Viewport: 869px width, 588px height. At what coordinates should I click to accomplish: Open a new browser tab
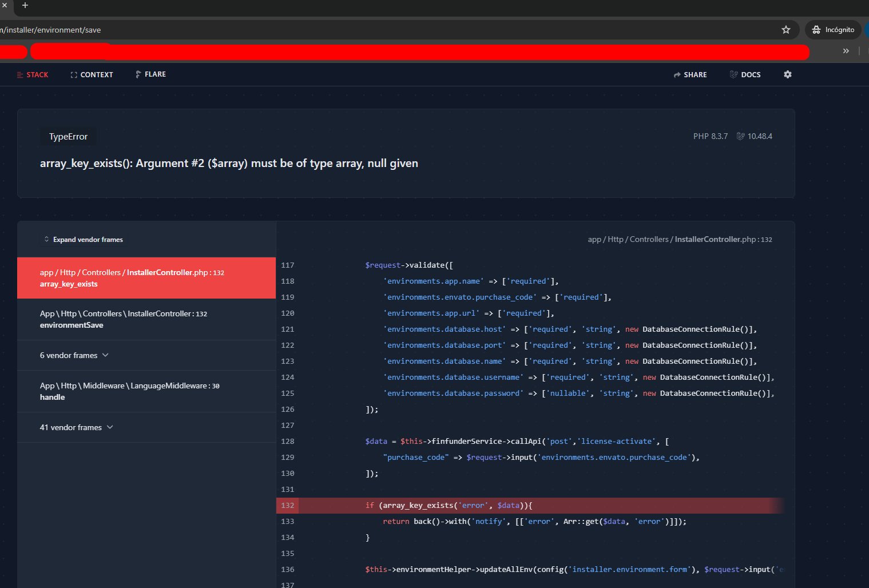(x=25, y=5)
